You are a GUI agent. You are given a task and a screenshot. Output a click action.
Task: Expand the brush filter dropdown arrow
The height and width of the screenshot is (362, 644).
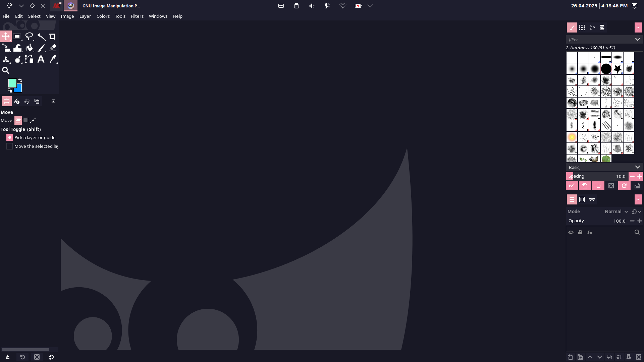pyautogui.click(x=637, y=39)
